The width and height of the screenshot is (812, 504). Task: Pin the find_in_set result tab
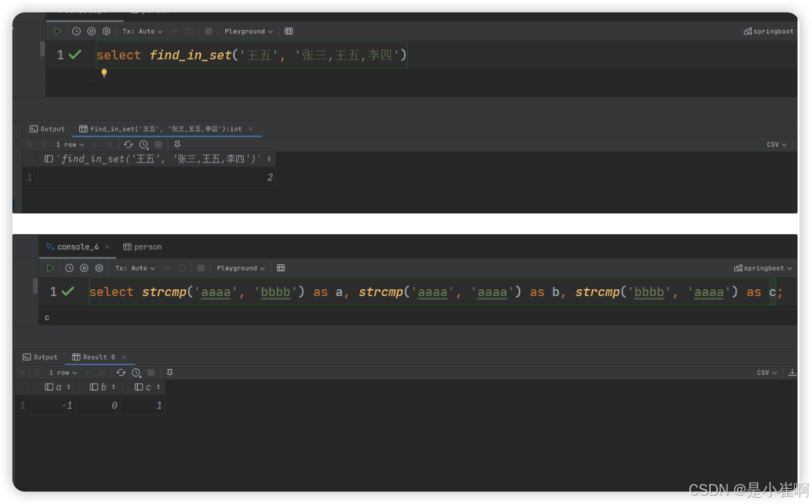[177, 145]
